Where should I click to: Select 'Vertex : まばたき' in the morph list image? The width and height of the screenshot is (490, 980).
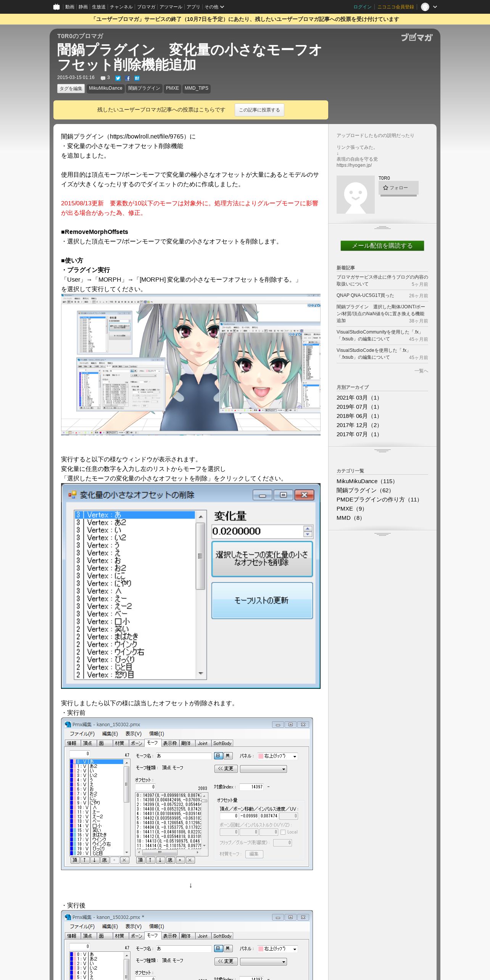point(135,637)
